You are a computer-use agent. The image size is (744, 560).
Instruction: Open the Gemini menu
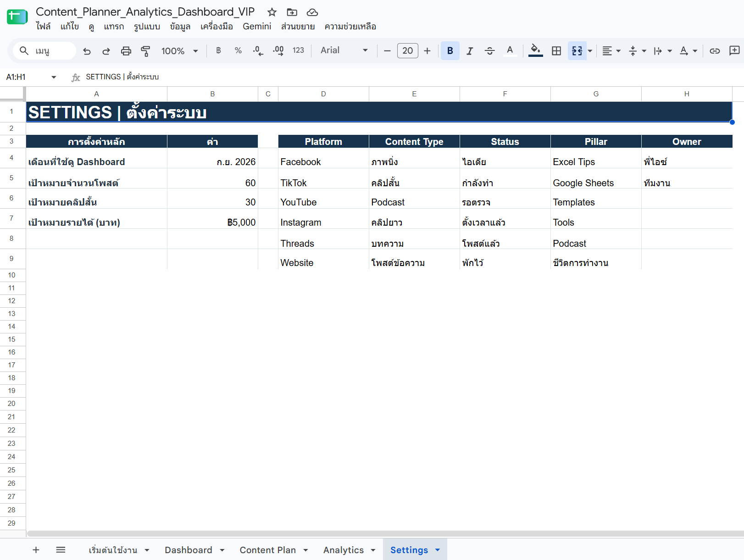tap(257, 27)
